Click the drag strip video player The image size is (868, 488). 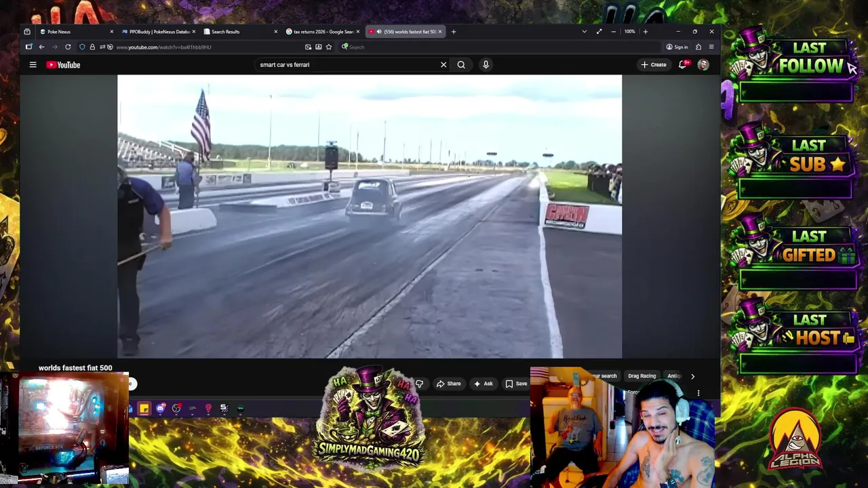pyautogui.click(x=370, y=216)
